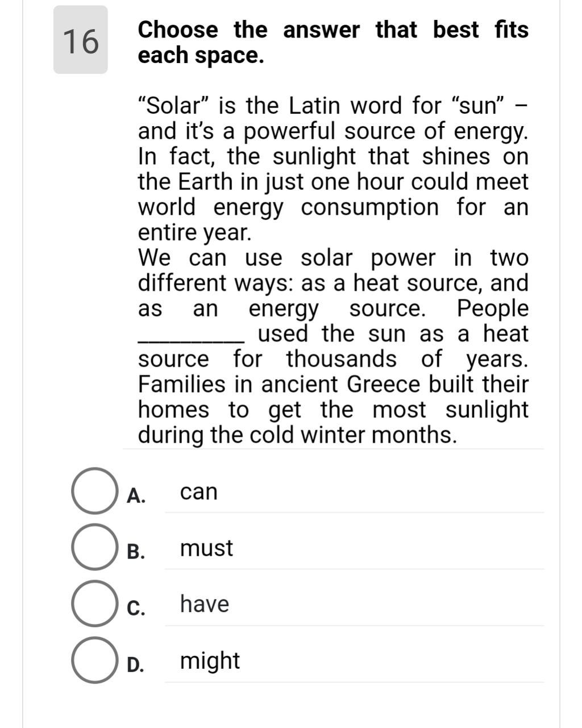Click the answer text "must"
The image size is (582, 728).
click(x=206, y=548)
